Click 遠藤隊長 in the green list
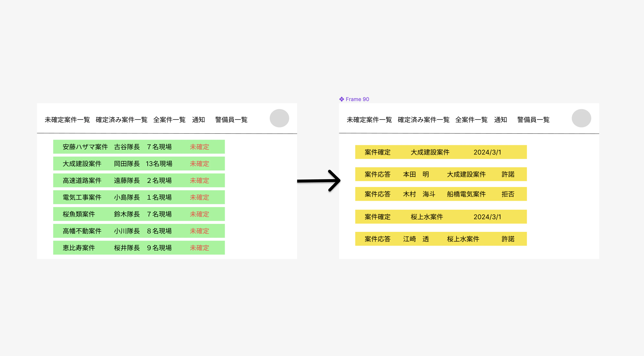 (127, 181)
